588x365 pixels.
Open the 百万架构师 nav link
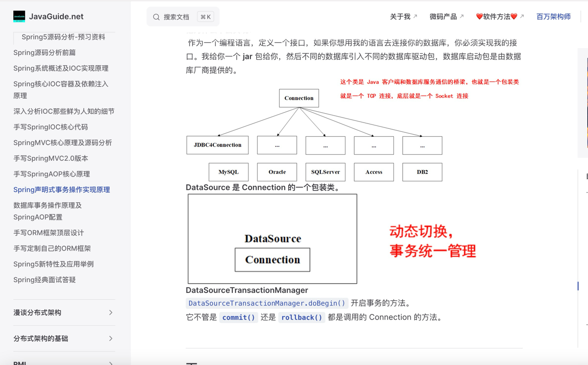point(553,17)
